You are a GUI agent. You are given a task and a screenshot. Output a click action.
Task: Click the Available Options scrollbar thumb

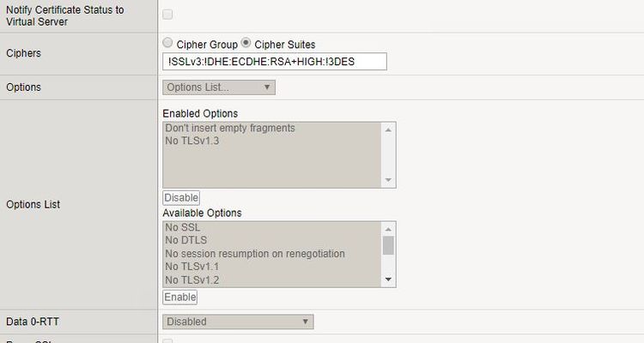pyautogui.click(x=389, y=246)
